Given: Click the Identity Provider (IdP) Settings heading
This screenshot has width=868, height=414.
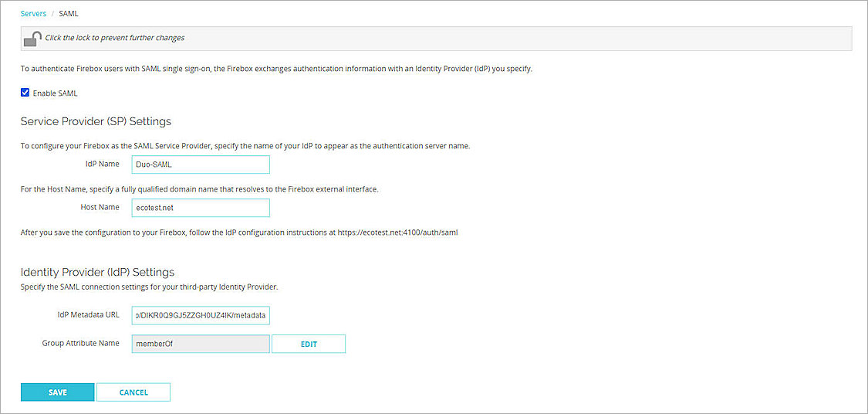Looking at the screenshot, I should [97, 272].
